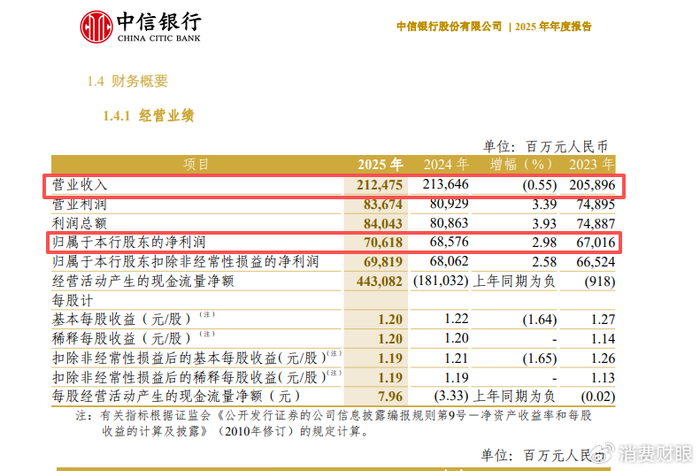Select the row label 稀释每股收益(元/股)

click(x=121, y=338)
